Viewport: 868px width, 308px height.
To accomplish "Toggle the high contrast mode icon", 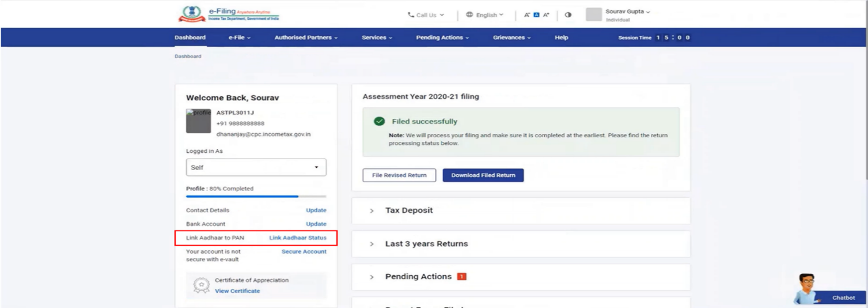I will click(568, 15).
